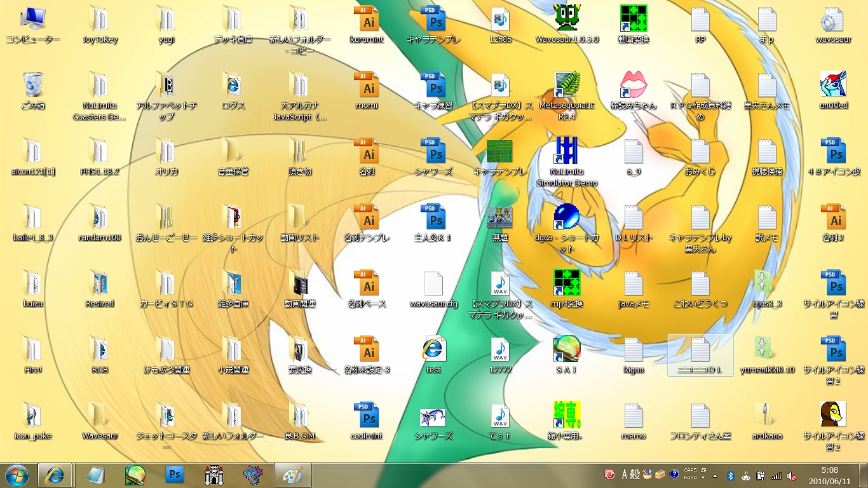868x488 pixels.
Task: Toggle the muted volume speaker icon
Action: tap(792, 475)
